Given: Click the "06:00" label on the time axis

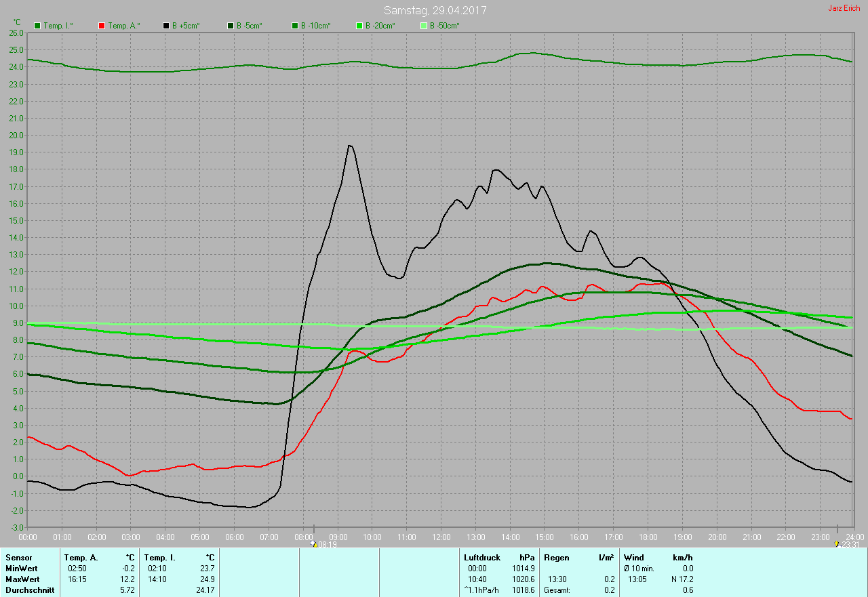Looking at the screenshot, I should click(234, 537).
